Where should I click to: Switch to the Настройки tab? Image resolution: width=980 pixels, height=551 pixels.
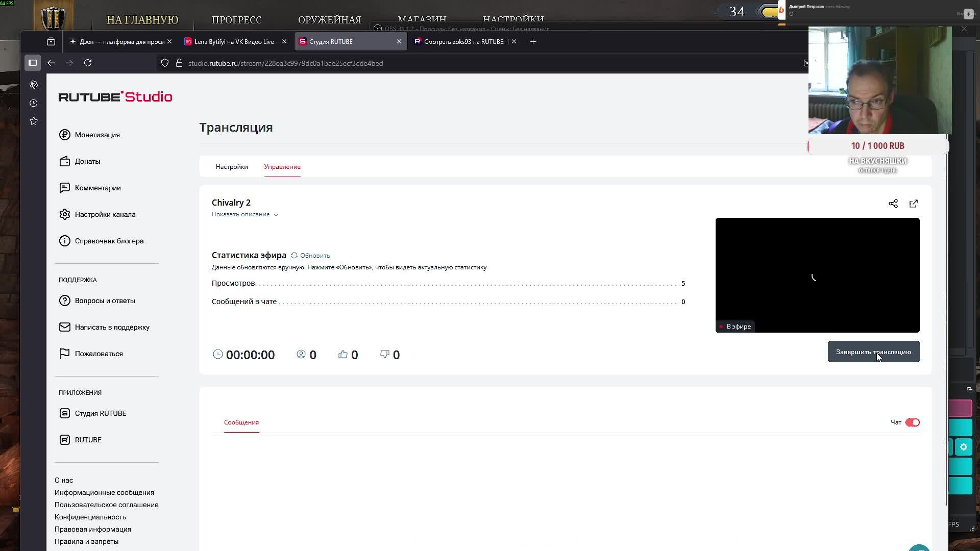232,167
